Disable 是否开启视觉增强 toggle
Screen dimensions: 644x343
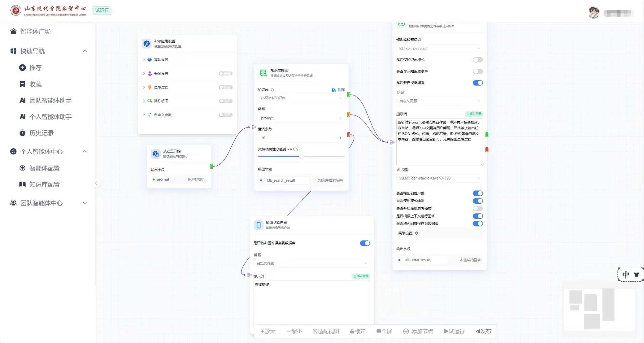pyautogui.click(x=477, y=83)
